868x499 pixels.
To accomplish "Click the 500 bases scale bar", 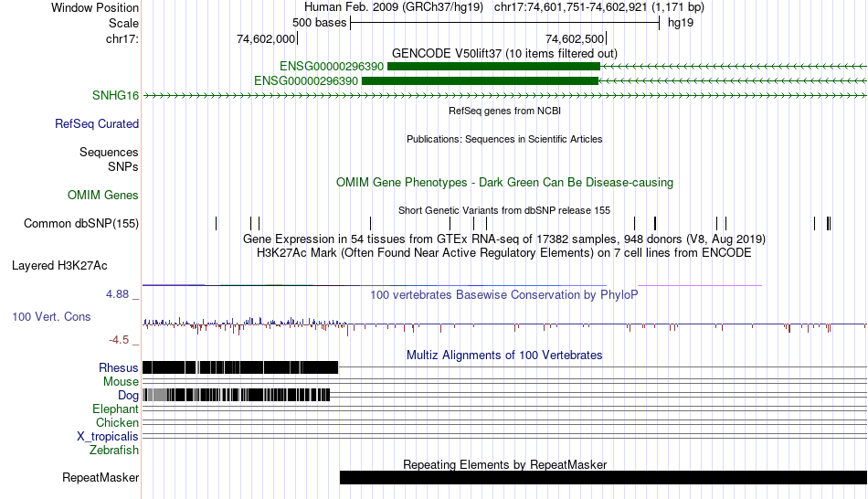I will (x=504, y=23).
